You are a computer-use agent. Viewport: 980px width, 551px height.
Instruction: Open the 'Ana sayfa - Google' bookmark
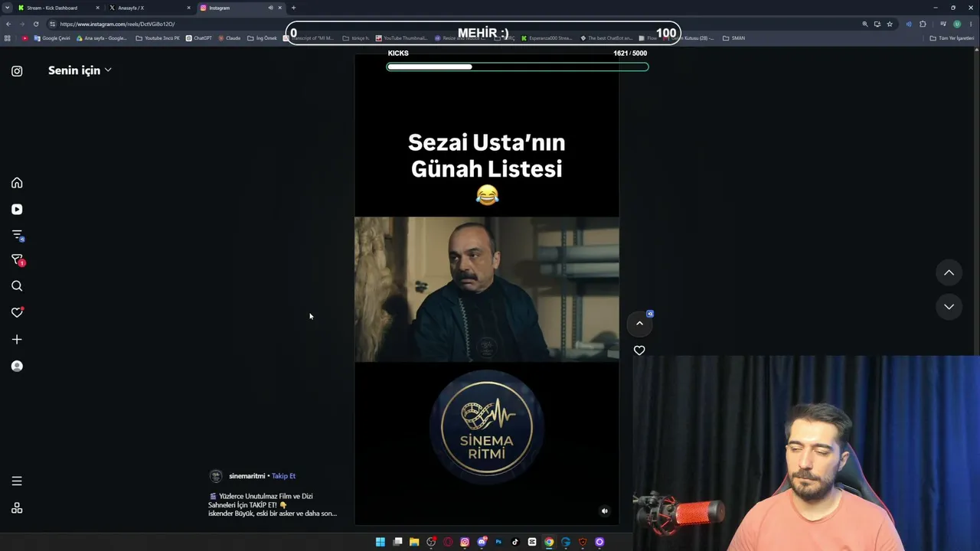[x=102, y=38]
